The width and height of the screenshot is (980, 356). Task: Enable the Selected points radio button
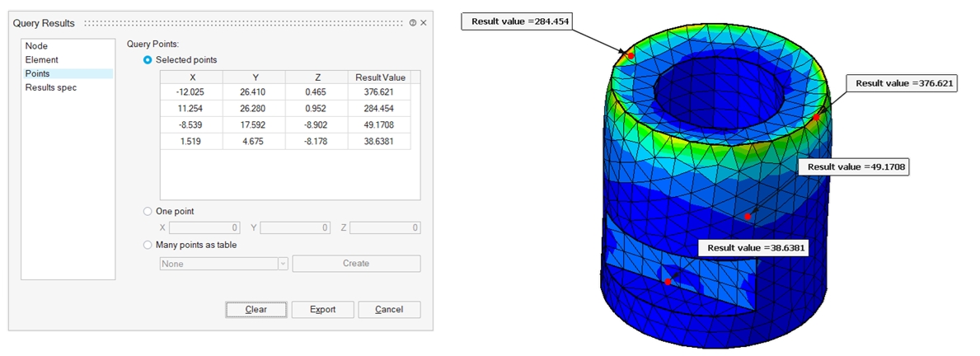tap(148, 60)
